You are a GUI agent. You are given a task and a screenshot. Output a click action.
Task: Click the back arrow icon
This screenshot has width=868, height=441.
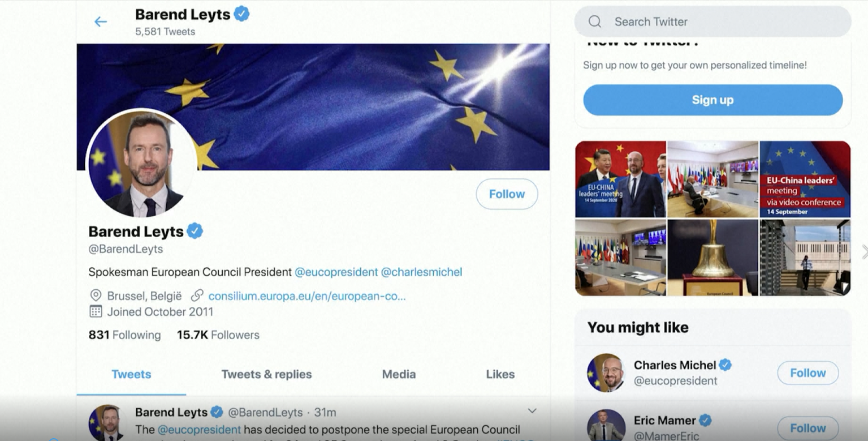pyautogui.click(x=101, y=22)
